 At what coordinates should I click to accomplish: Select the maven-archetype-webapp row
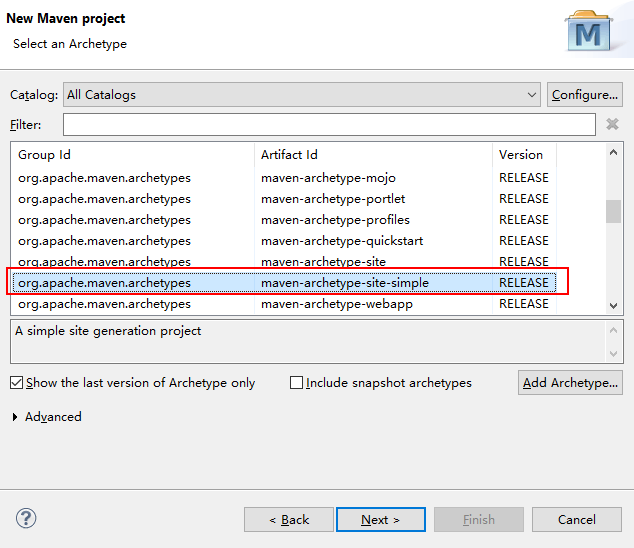coord(284,304)
